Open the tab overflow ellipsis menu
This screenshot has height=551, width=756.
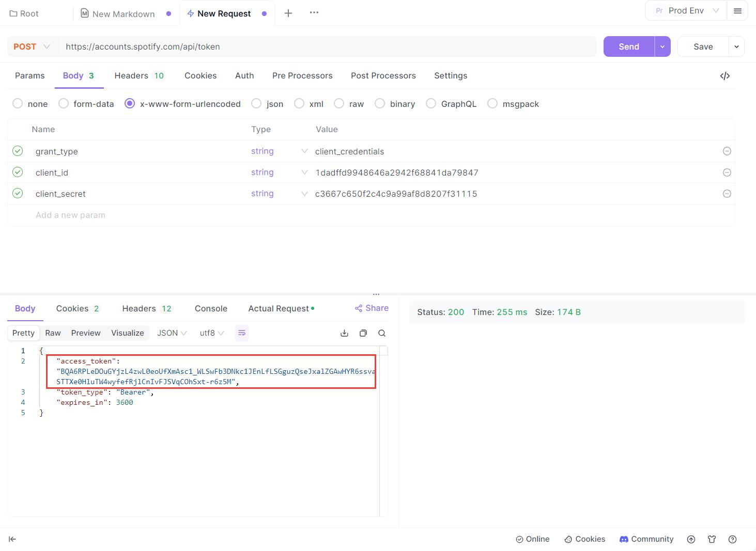pos(314,12)
